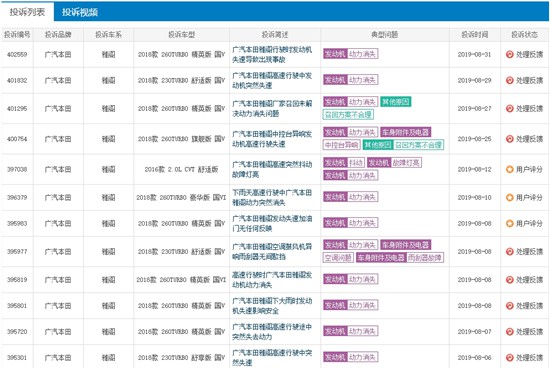Image resolution: width=550 pixels, height=369 pixels.
Task: Click red status icon for complaint 401832
Action: coord(509,80)
